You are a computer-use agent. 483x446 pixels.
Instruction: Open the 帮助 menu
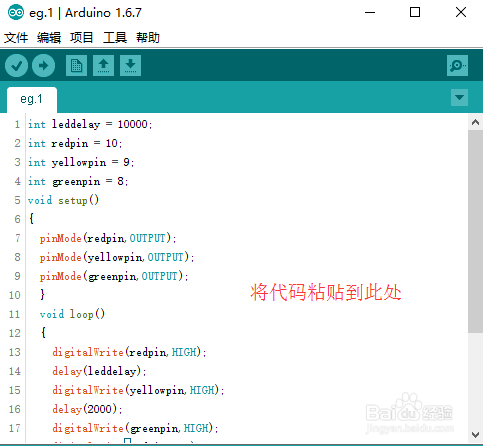pyautogui.click(x=148, y=38)
